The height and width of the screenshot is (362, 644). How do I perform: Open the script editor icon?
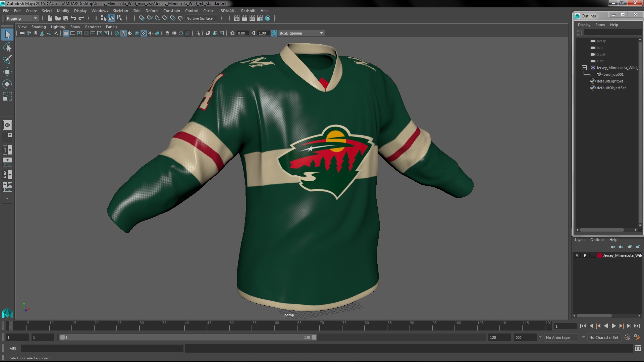tap(638, 349)
